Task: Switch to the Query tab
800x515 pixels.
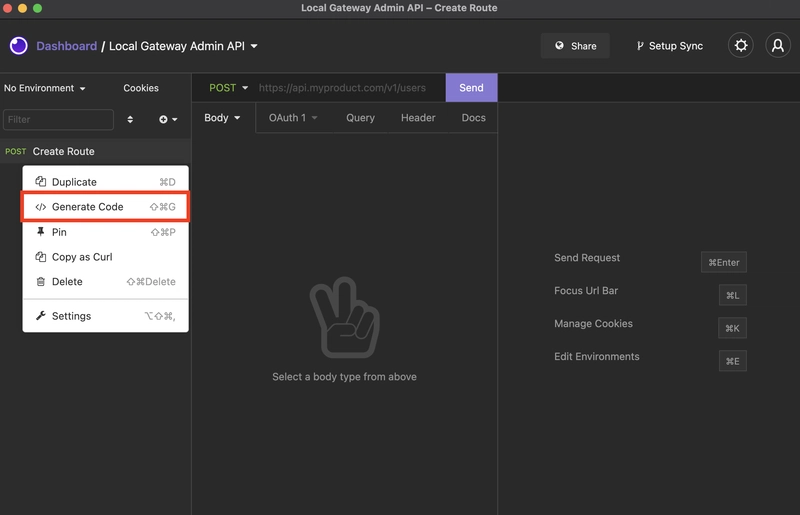Action: 360,117
